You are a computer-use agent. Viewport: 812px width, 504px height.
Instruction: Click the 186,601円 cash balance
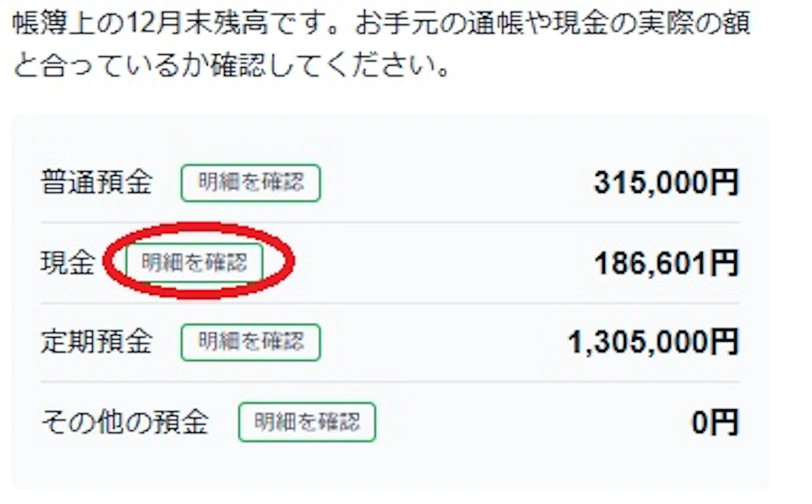pos(666,262)
